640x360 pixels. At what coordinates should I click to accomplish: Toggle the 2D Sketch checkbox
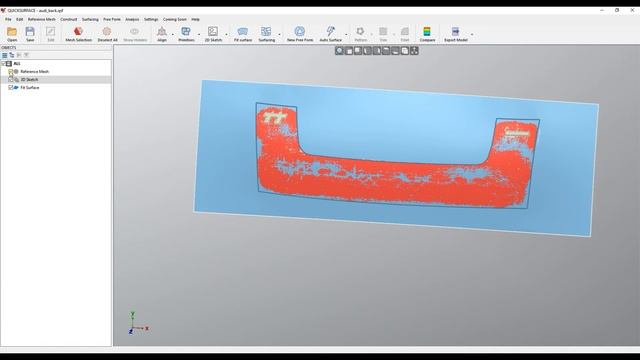pos(11,80)
